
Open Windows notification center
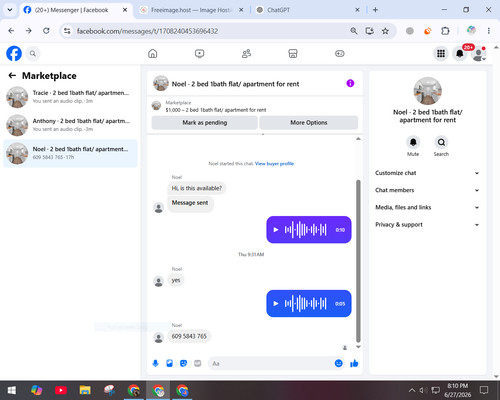(x=484, y=390)
